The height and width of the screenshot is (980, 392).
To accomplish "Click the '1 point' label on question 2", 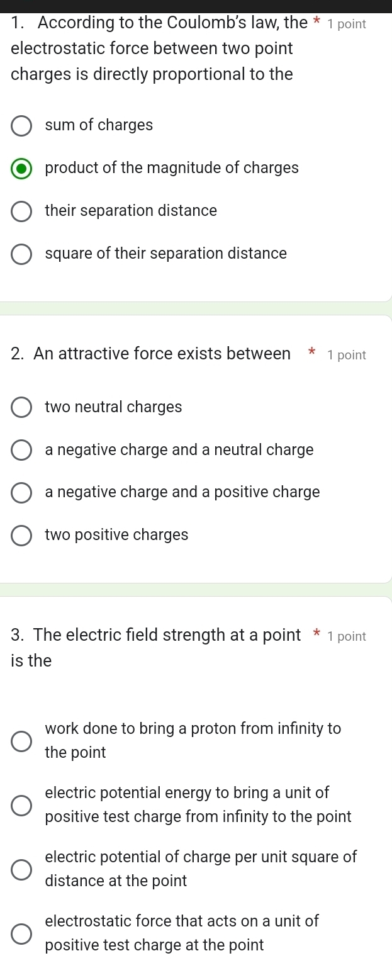I will [x=347, y=356].
